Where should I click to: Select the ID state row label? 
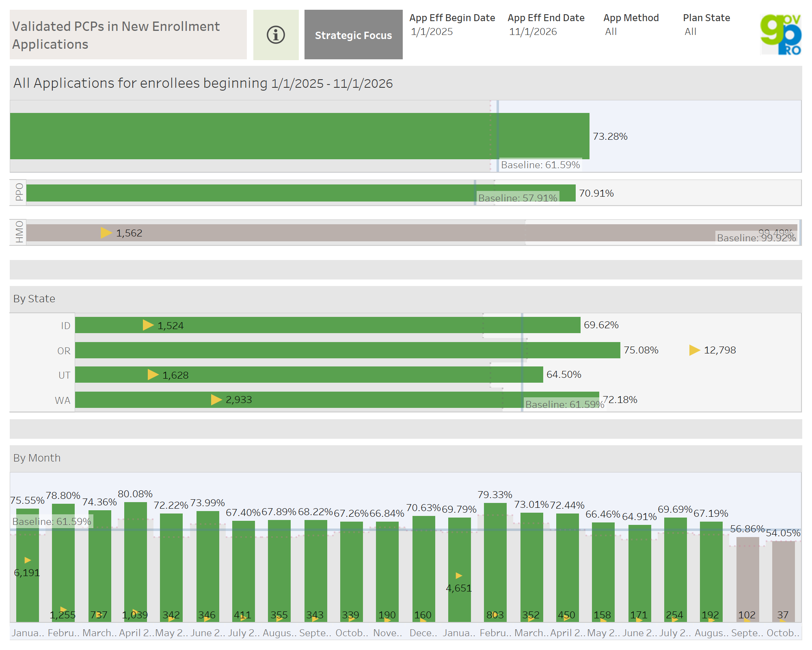point(66,326)
